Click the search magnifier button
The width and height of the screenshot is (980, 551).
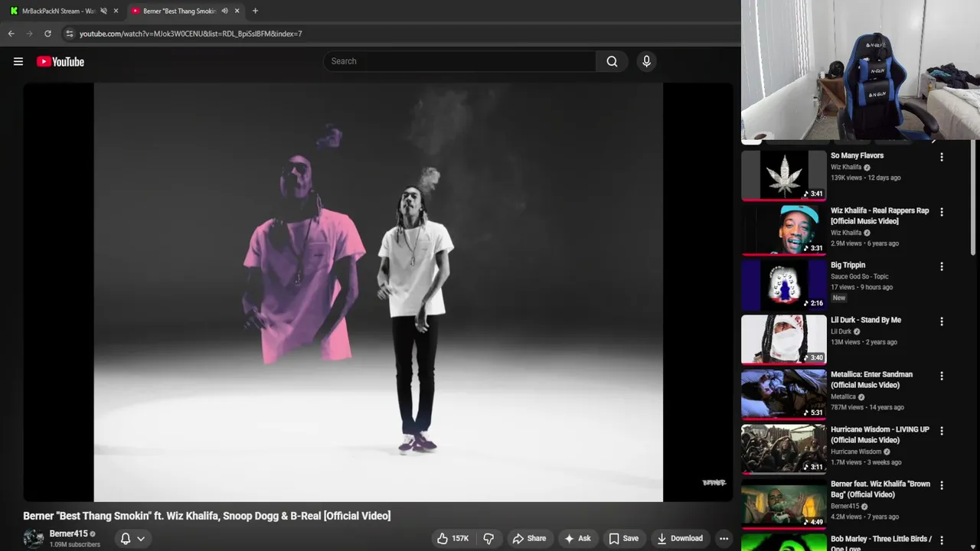[612, 61]
